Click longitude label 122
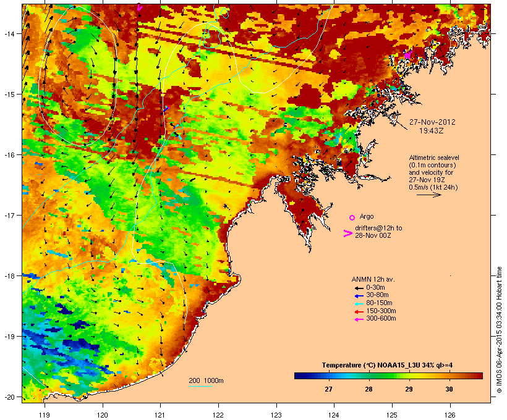507x420 pixels. (x=218, y=415)
